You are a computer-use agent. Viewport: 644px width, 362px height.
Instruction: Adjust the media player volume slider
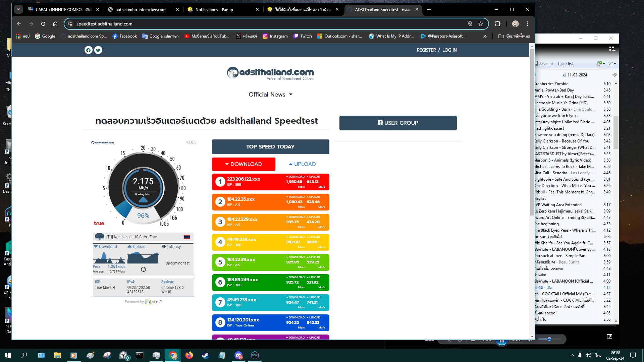click(549, 339)
